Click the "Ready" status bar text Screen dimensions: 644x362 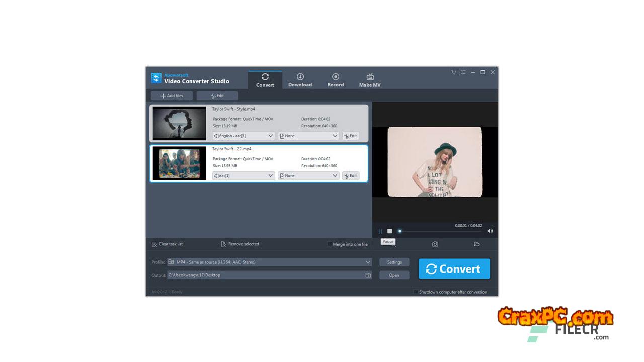pos(177,292)
